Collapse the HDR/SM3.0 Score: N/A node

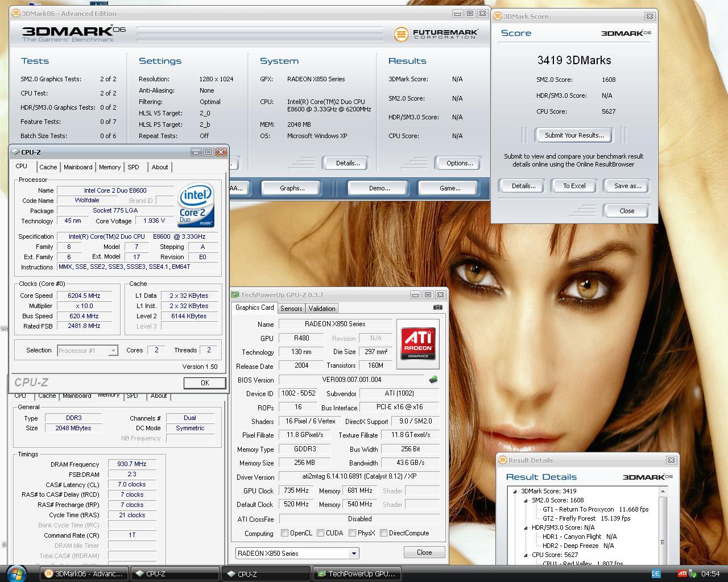pos(526,527)
